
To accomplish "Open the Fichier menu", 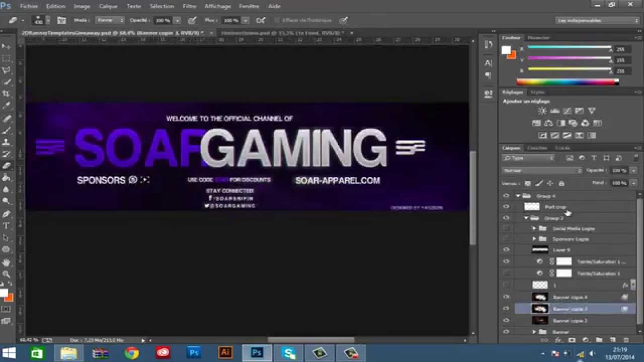I will click(29, 7).
